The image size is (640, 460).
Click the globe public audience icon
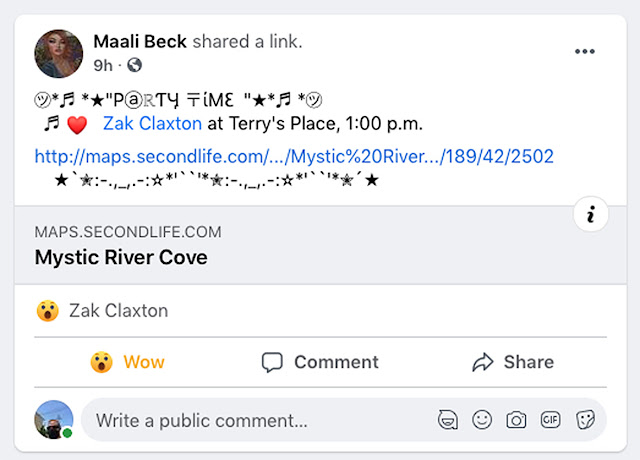(x=135, y=65)
